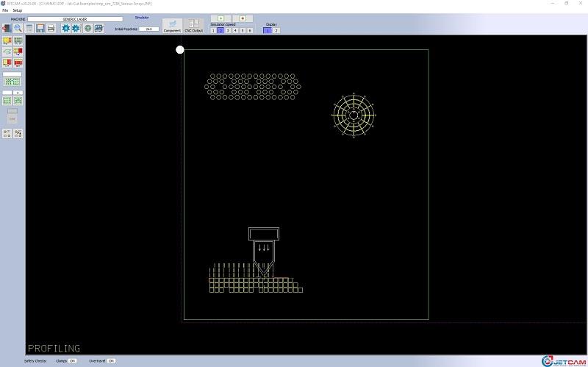The image size is (588, 367).
Task: Click the Component button
Action: pyautogui.click(x=172, y=26)
